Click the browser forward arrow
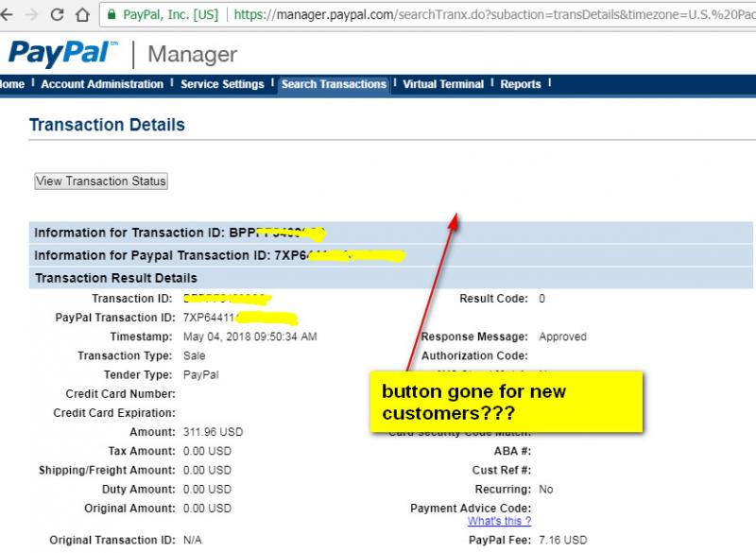756x553 pixels. pyautogui.click(x=31, y=15)
